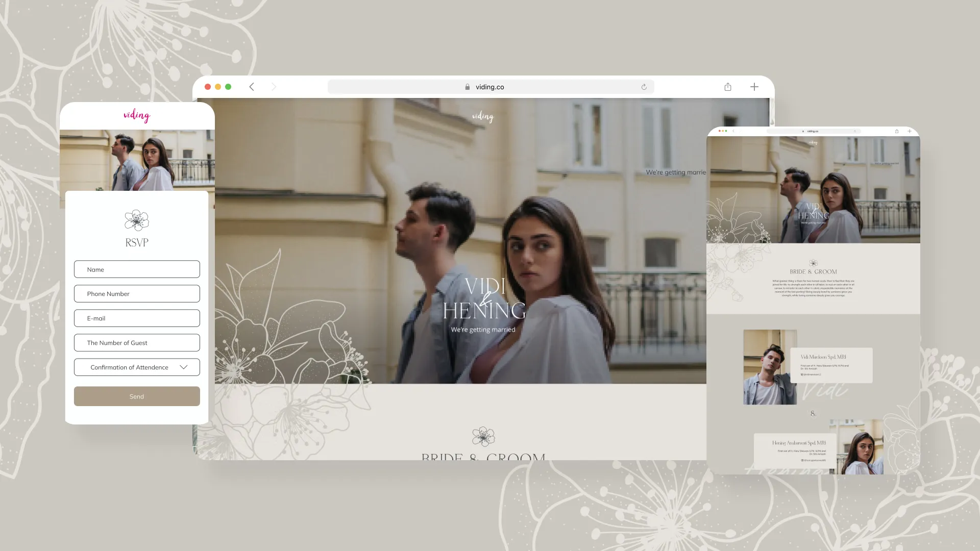Click the flower icon above BRIDE & GROOM
Viewport: 980px width, 551px height.
(x=483, y=437)
